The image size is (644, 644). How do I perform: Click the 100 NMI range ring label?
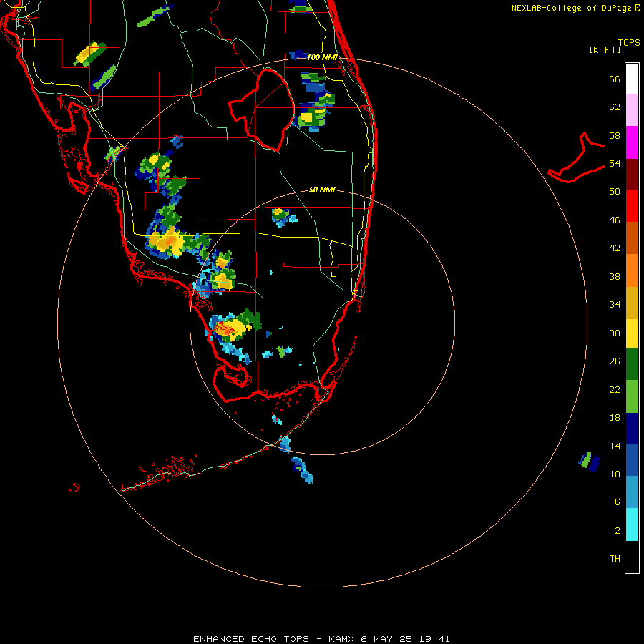point(323,57)
